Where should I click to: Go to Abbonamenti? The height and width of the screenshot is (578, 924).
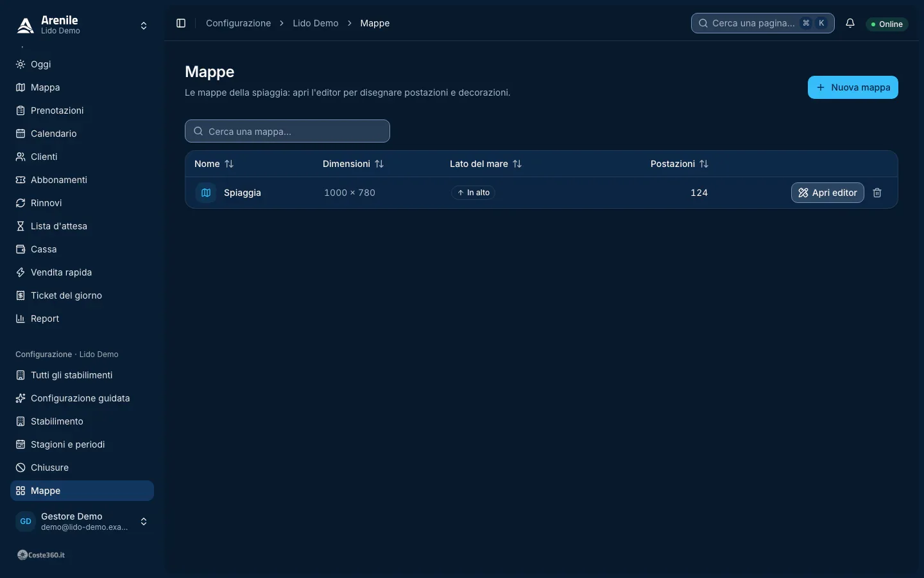click(82, 180)
